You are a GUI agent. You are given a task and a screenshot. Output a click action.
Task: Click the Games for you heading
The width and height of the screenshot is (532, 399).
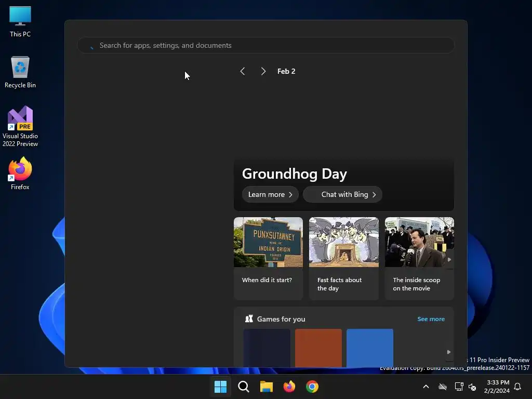tap(281, 319)
